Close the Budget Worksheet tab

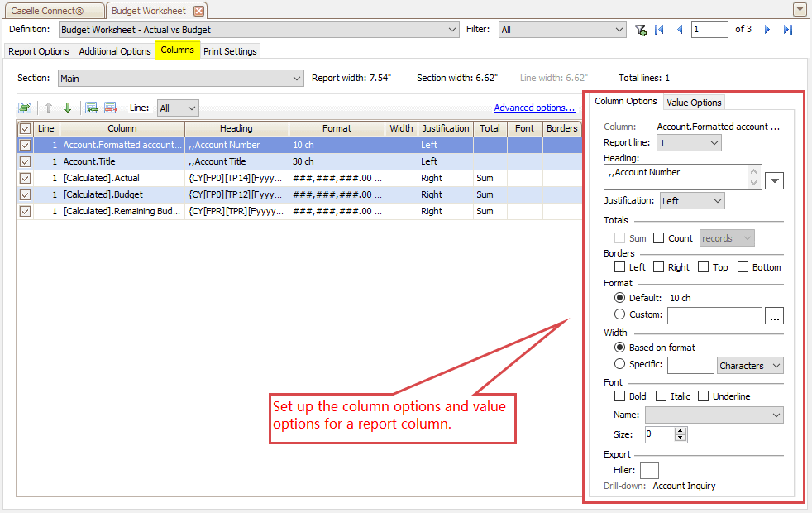pos(198,11)
